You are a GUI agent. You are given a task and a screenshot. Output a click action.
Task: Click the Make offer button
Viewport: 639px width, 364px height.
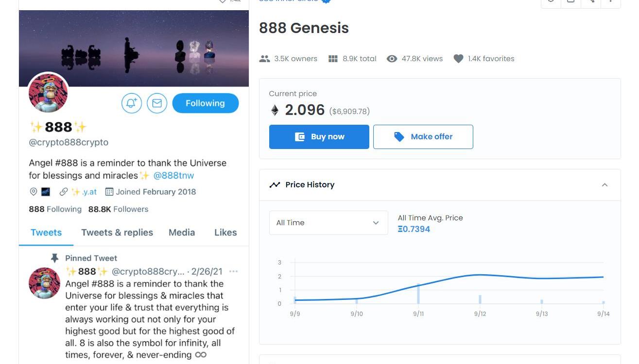[x=423, y=137]
